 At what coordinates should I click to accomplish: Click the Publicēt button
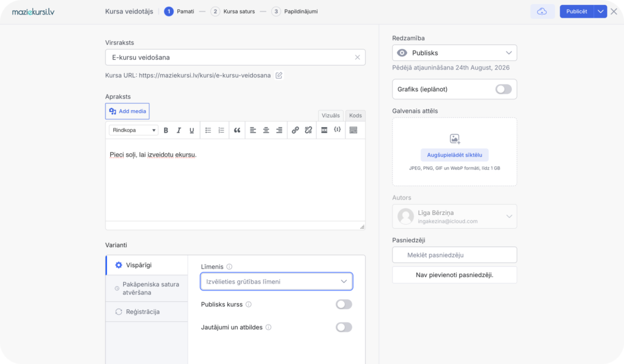pos(576,12)
